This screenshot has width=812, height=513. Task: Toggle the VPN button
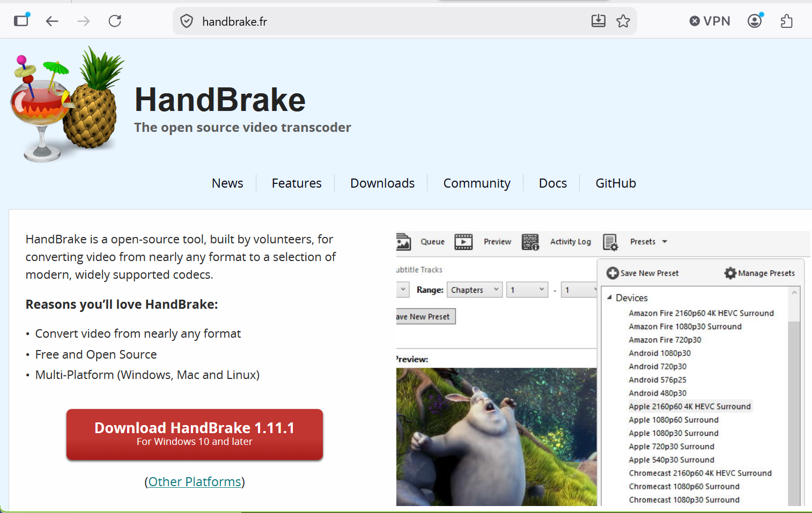(x=710, y=21)
